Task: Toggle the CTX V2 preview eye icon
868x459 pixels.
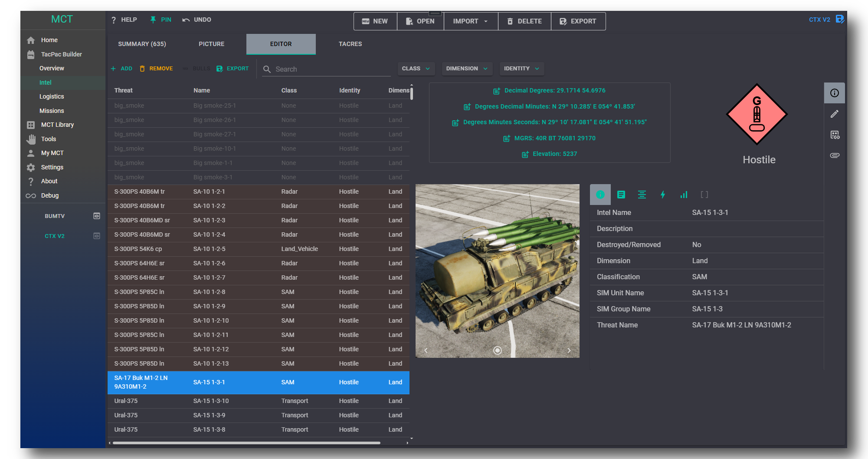Action: point(97,236)
